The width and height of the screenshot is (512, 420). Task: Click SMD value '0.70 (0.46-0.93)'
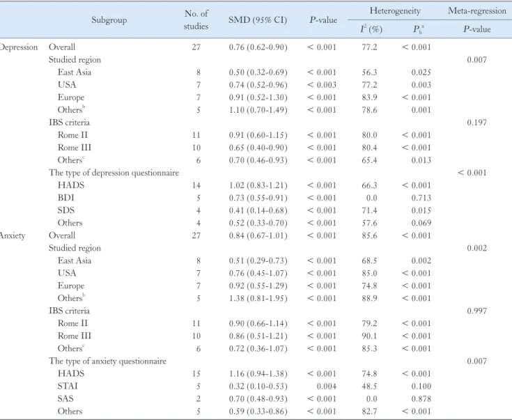tap(258, 160)
